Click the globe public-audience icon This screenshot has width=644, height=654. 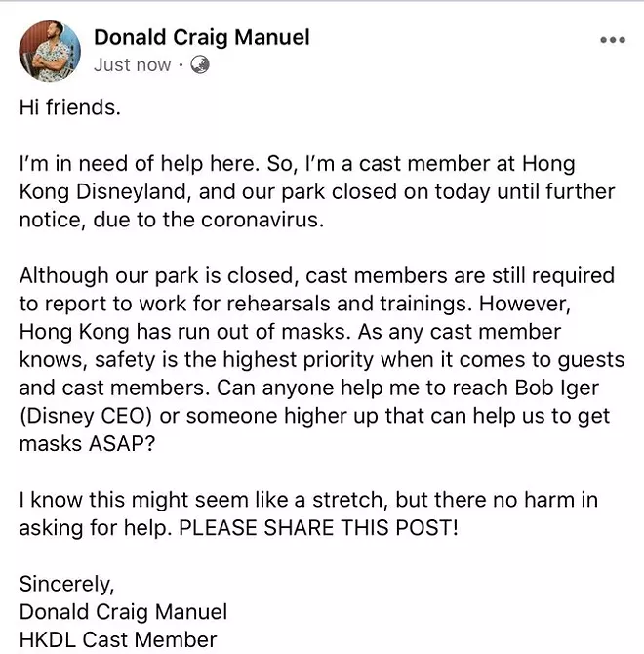click(x=200, y=65)
